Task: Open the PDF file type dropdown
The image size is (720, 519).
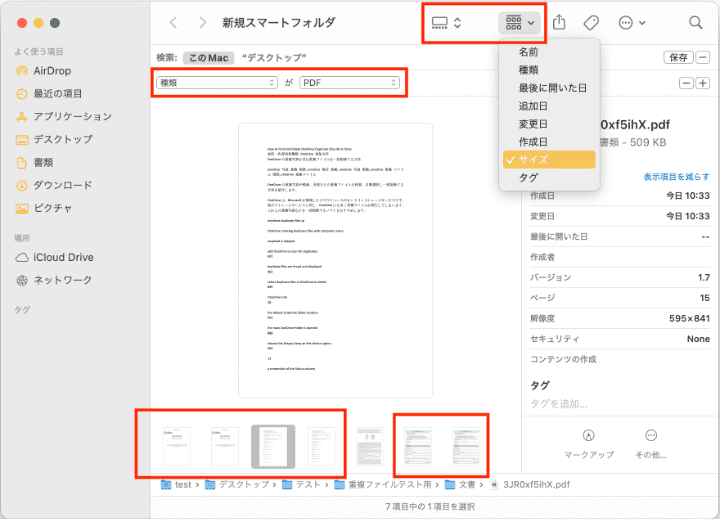Action: click(350, 82)
